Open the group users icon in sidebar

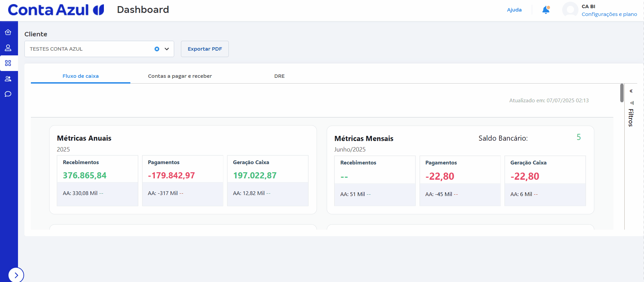(x=8, y=79)
